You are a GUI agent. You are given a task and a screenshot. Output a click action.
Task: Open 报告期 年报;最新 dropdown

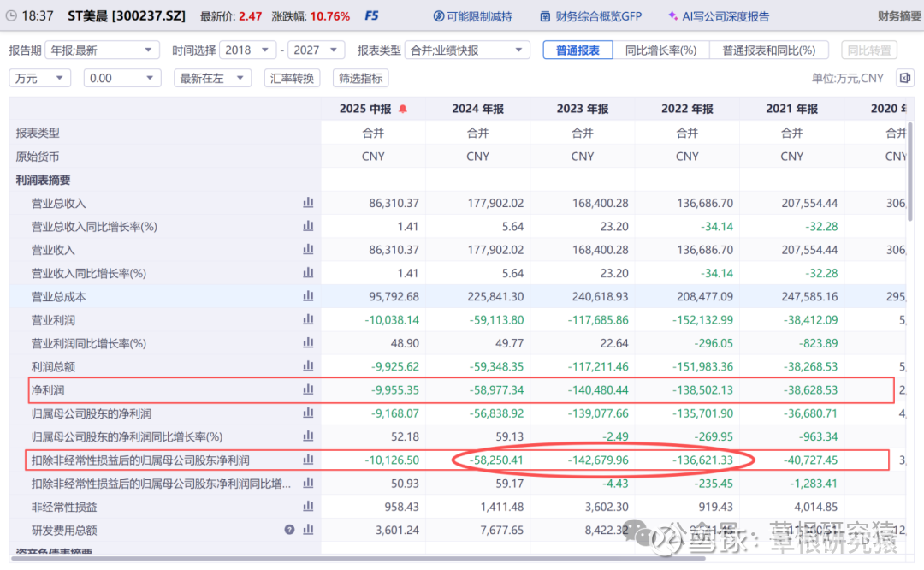pos(102,50)
